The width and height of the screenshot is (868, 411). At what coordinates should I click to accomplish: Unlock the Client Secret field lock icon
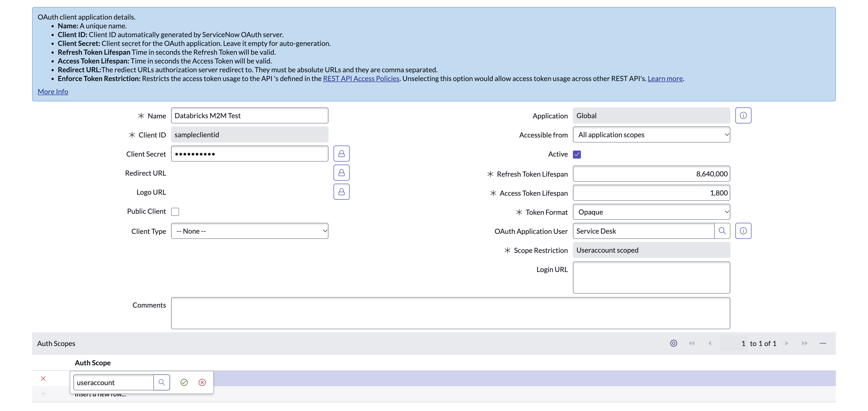pyautogui.click(x=341, y=154)
